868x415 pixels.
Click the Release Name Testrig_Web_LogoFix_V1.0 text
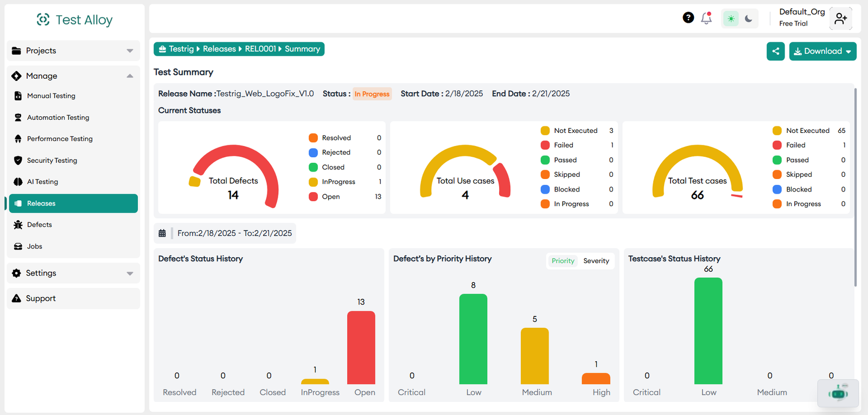coord(236,93)
